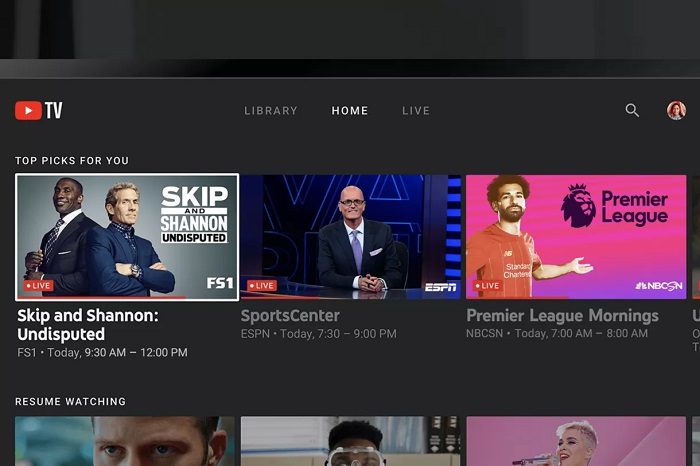The image size is (700, 466).
Task: Resume the video showing man with goggles
Action: pyautogui.click(x=350, y=441)
